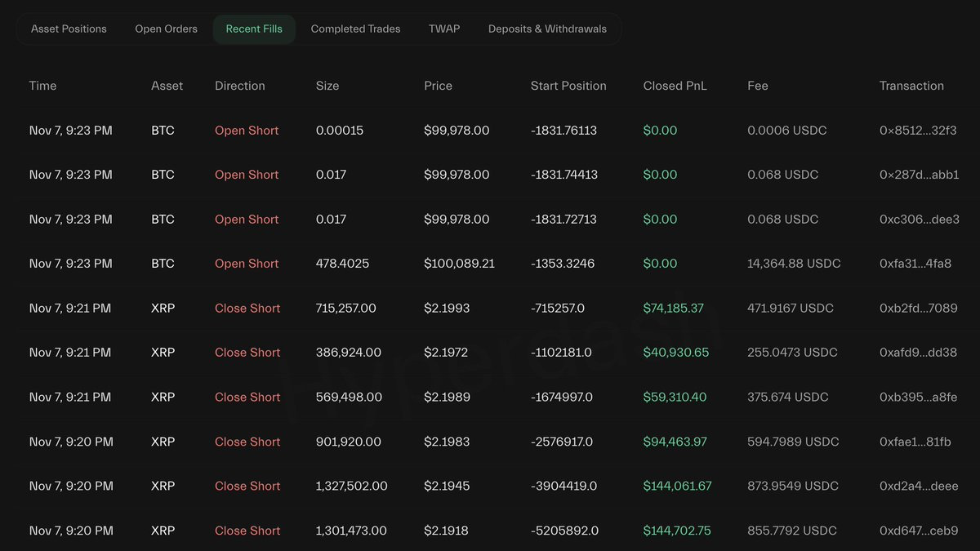The height and width of the screenshot is (551, 980).
Task: Select the $144,702.75 Closed PnL value
Action: tap(677, 531)
